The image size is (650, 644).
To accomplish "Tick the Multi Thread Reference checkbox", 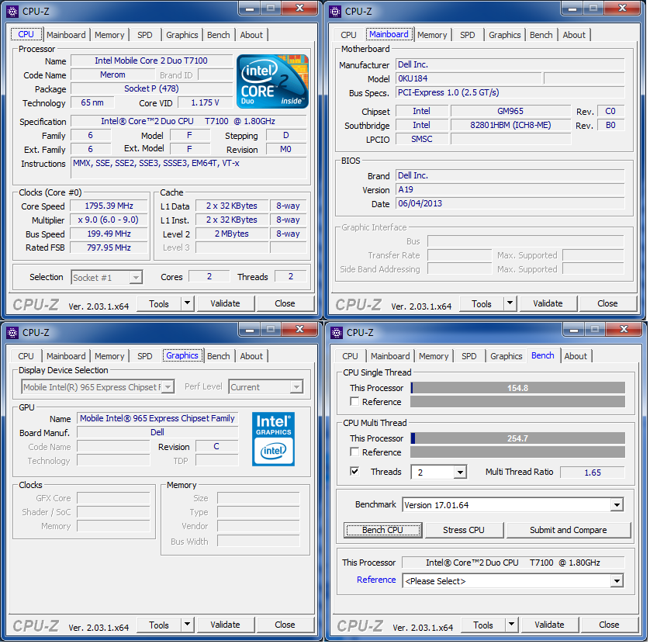I will click(354, 452).
